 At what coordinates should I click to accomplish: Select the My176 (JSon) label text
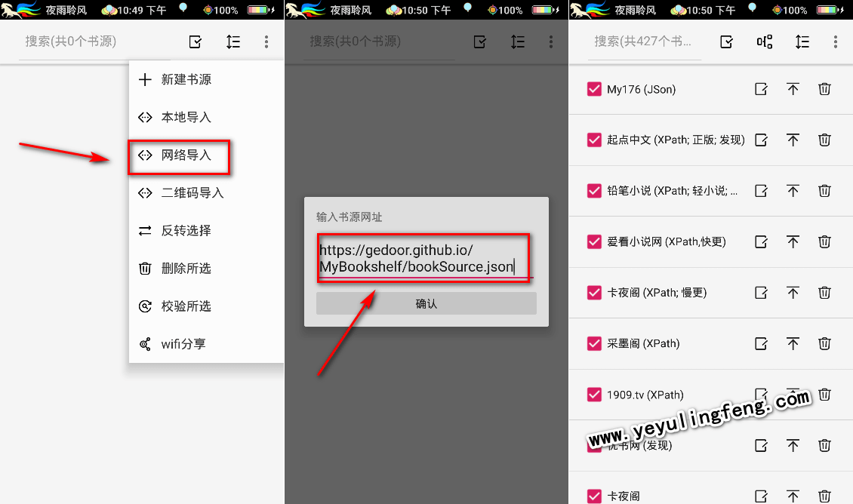click(x=642, y=89)
